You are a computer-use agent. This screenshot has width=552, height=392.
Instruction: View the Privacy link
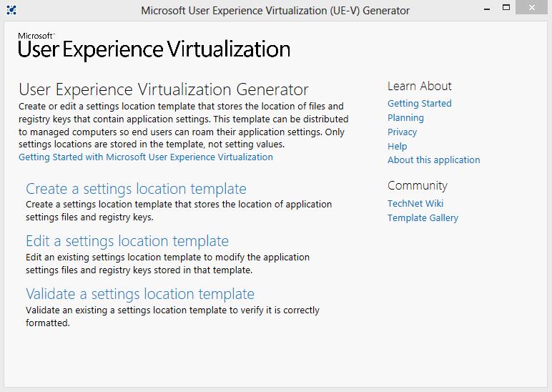pos(402,132)
